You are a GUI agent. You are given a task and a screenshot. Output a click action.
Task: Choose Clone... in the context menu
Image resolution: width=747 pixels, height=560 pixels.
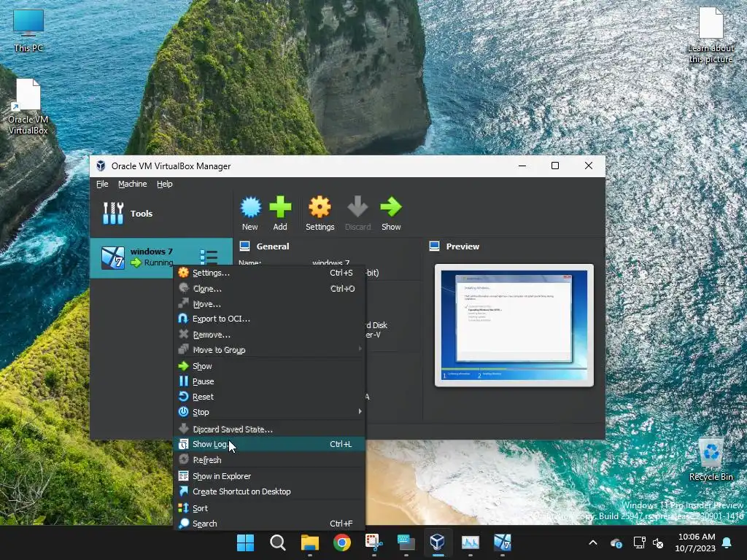270,289
